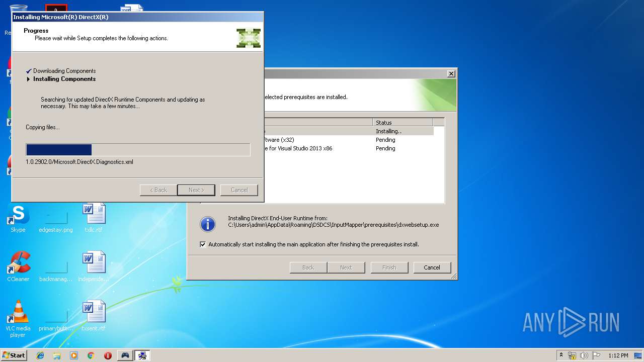The image size is (644, 362).
Task: Click the Finish button in prerequisites window
Action: pyautogui.click(x=389, y=267)
